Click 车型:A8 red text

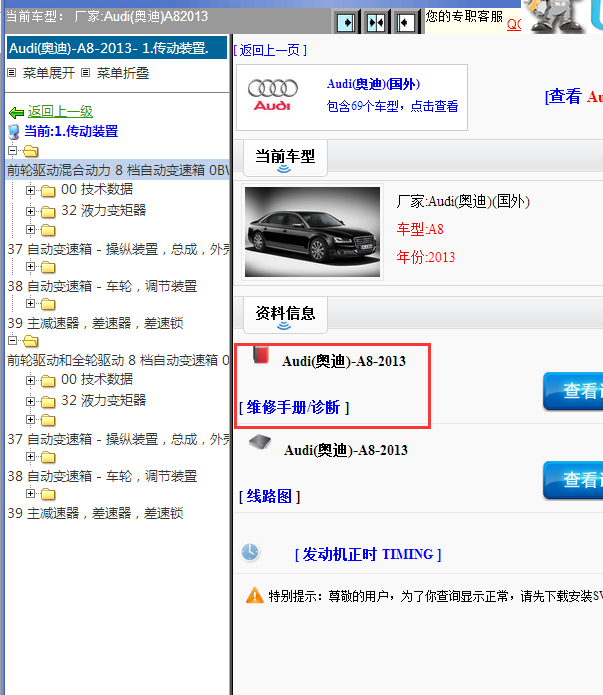[420, 229]
